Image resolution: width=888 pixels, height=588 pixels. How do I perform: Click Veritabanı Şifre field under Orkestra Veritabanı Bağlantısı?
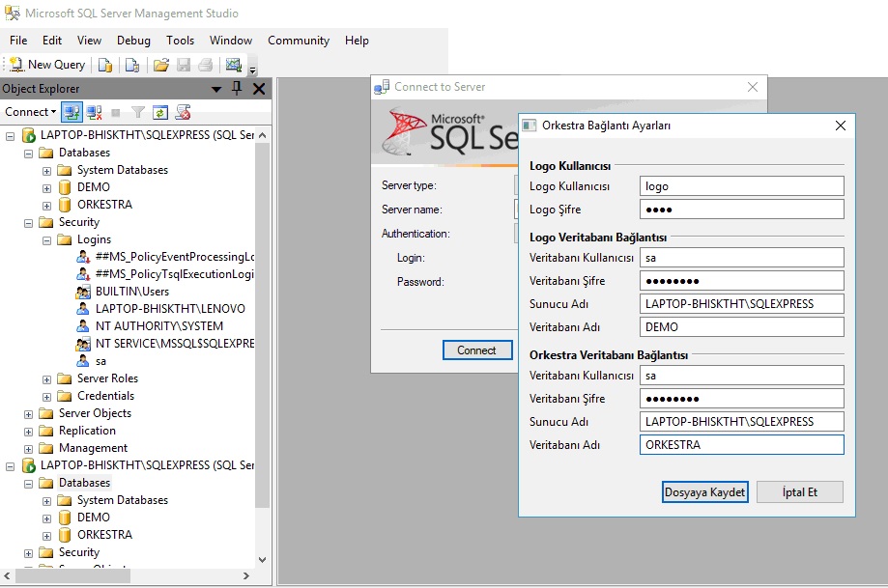[x=741, y=399]
